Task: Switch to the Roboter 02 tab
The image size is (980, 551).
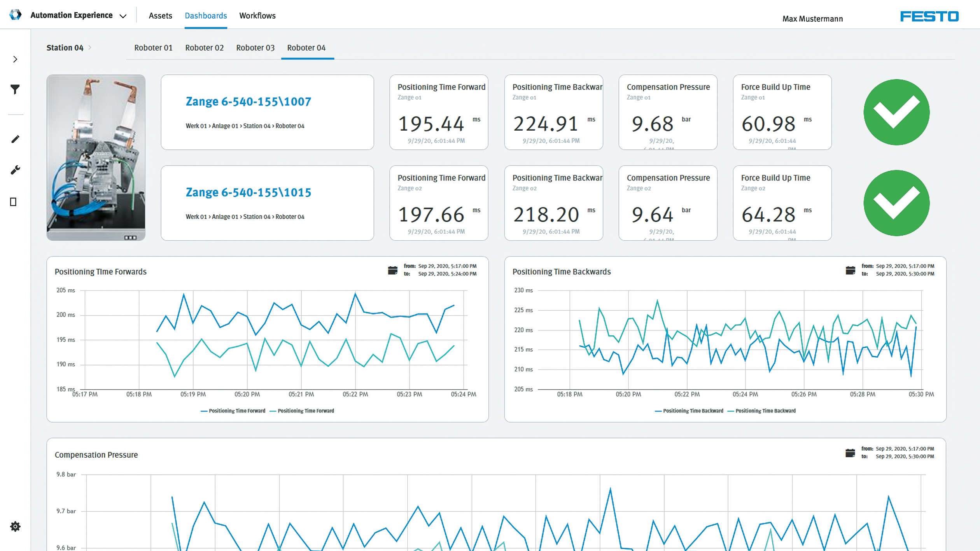Action: [204, 48]
